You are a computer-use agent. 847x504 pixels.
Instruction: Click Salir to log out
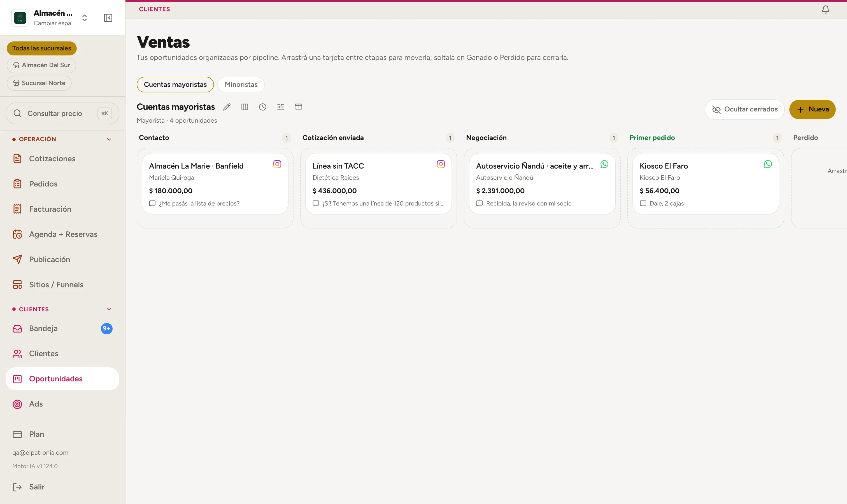[x=62, y=487]
